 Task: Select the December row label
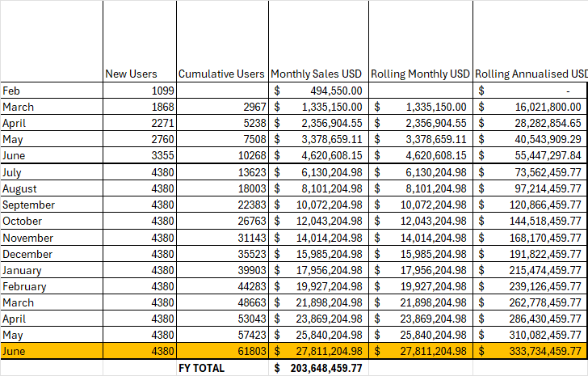click(52, 253)
